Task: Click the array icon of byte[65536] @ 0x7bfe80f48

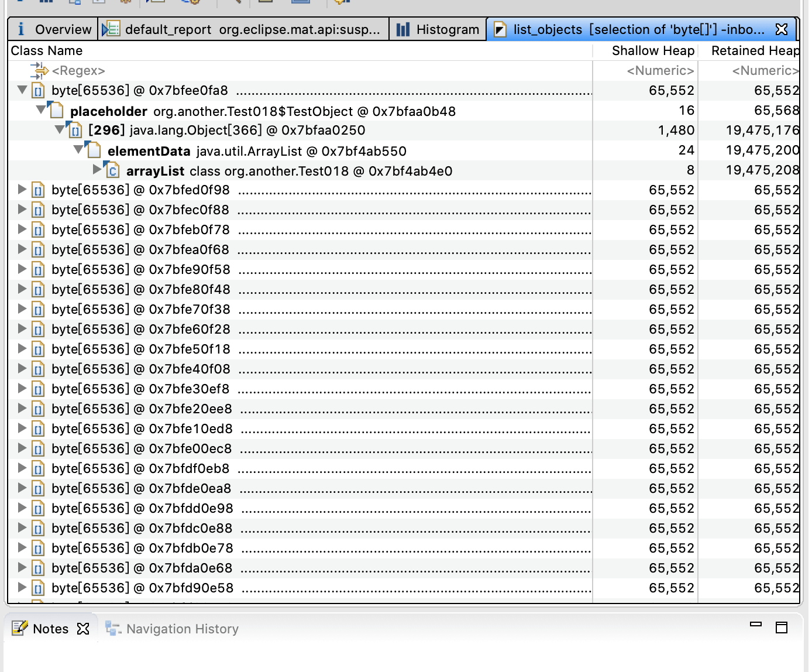Action: click(x=38, y=290)
